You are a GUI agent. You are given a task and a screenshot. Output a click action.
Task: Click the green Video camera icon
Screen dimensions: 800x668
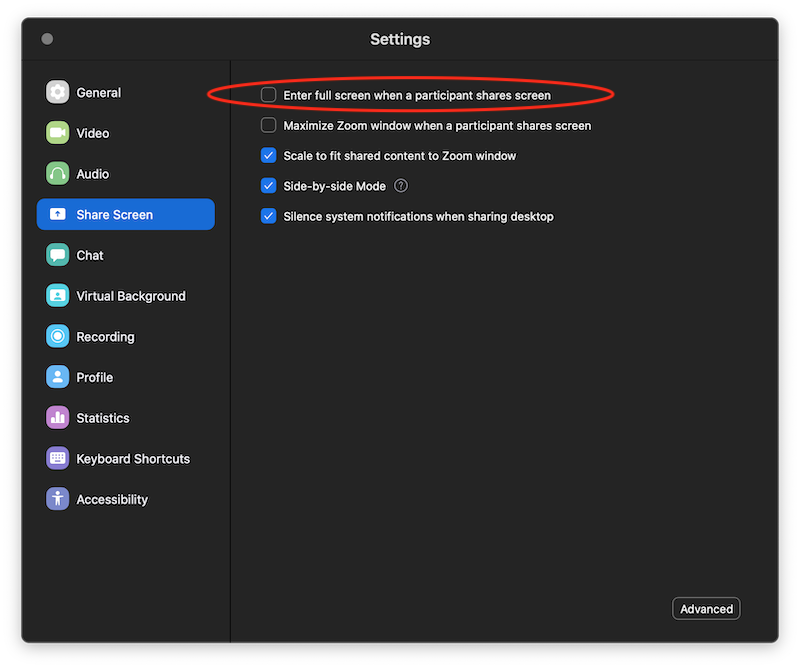[x=57, y=133]
